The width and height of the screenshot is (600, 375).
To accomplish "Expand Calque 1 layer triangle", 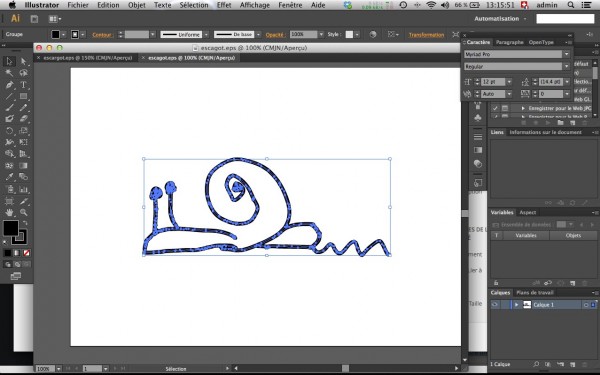I will coord(517,305).
